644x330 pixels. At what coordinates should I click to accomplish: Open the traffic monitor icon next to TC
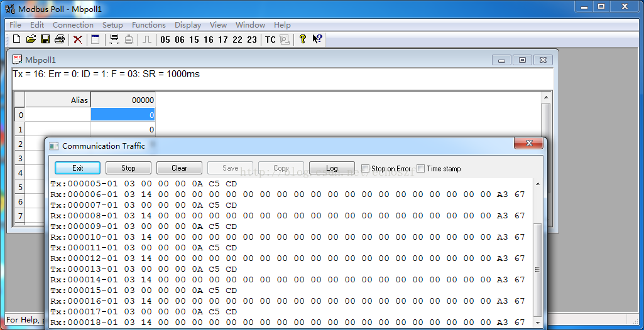pos(285,40)
